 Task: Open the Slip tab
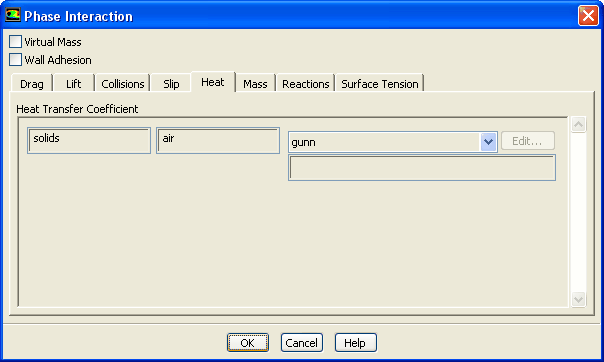pyautogui.click(x=171, y=84)
